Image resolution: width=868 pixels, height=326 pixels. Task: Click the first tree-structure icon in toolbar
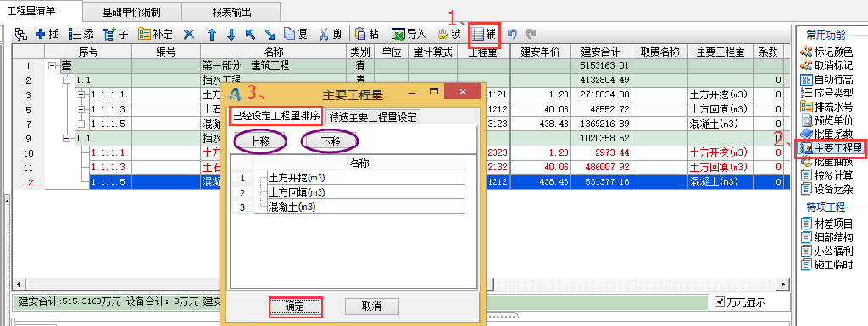tap(21, 34)
